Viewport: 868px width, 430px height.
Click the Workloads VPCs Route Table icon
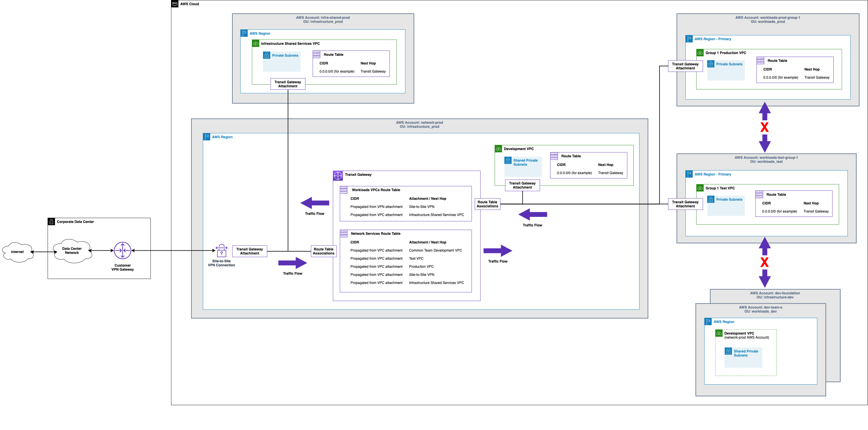343,190
